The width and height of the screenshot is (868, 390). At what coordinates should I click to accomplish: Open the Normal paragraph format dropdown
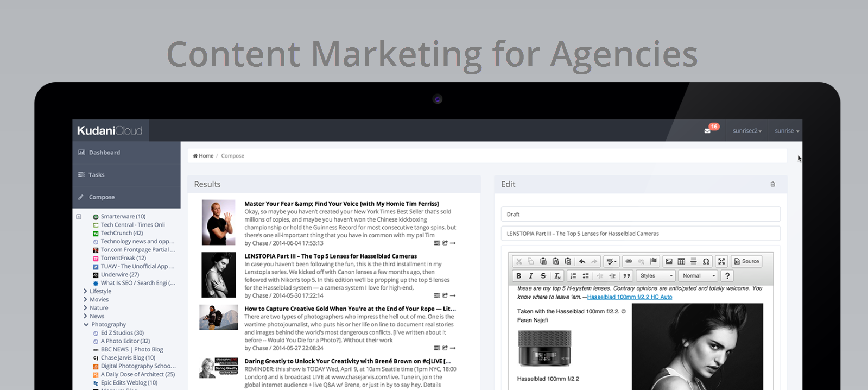(x=698, y=276)
